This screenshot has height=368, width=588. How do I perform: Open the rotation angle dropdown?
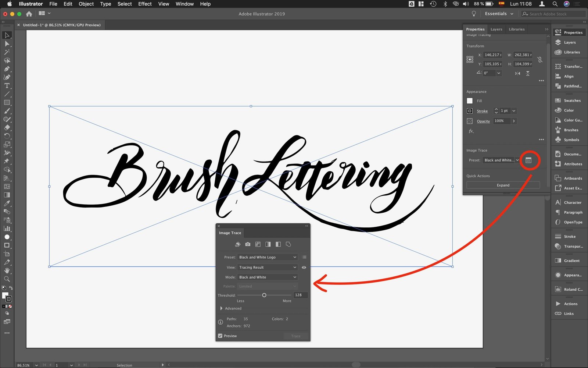click(x=499, y=73)
